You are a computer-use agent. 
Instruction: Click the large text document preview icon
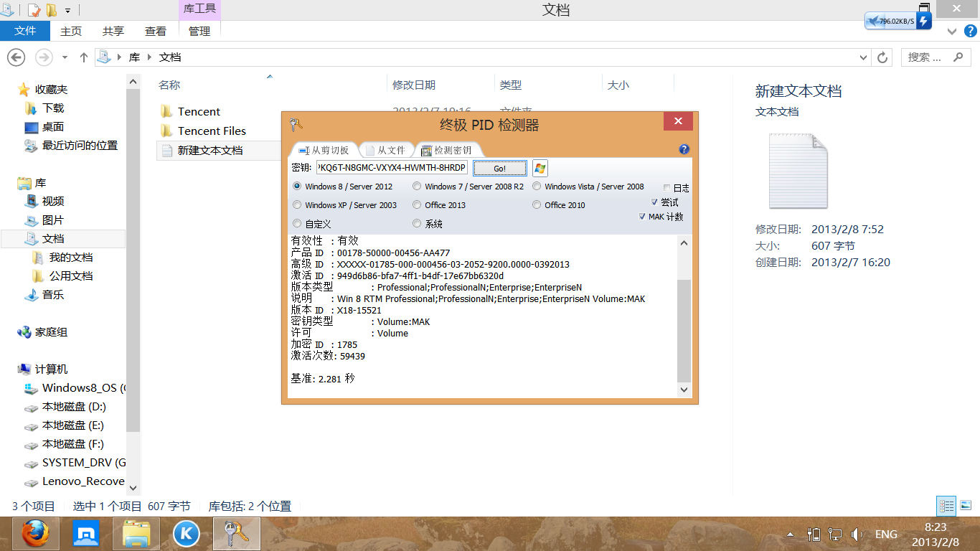point(798,171)
